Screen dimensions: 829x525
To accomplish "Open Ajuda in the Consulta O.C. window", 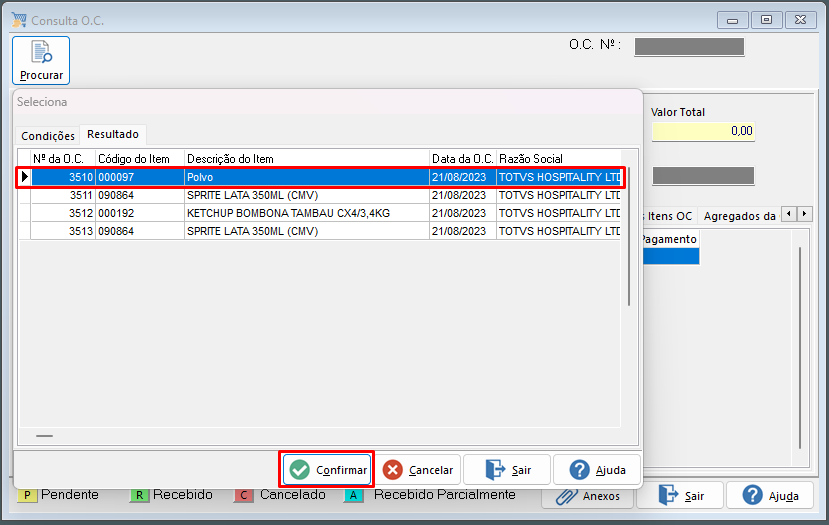I will click(x=770, y=495).
